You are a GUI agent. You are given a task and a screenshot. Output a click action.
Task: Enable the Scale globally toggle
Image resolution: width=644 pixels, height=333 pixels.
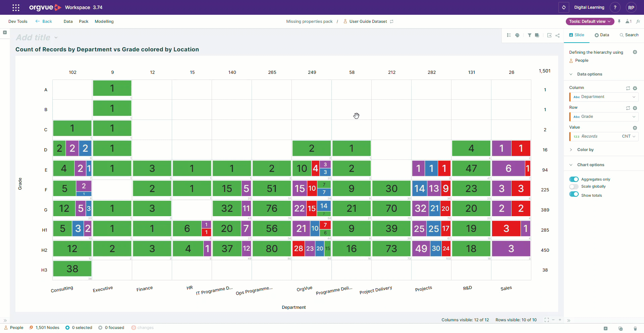[574, 187]
